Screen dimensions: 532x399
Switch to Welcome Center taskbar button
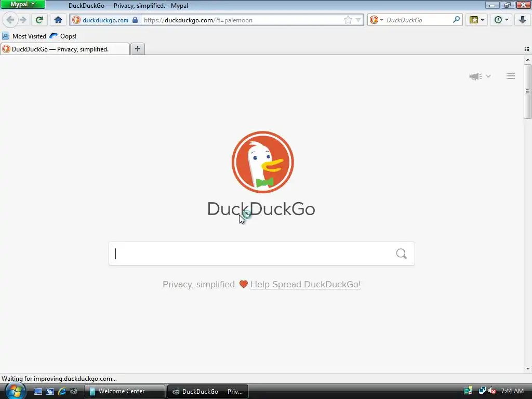click(125, 391)
